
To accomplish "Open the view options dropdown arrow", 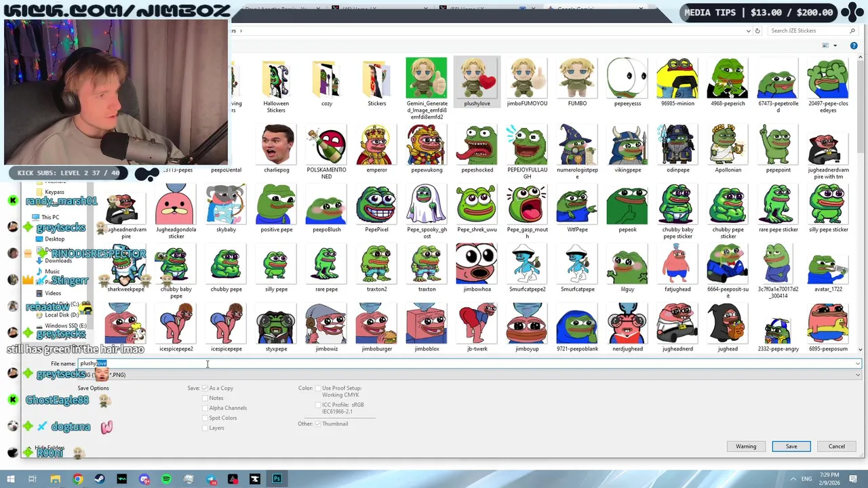I will (x=835, y=45).
